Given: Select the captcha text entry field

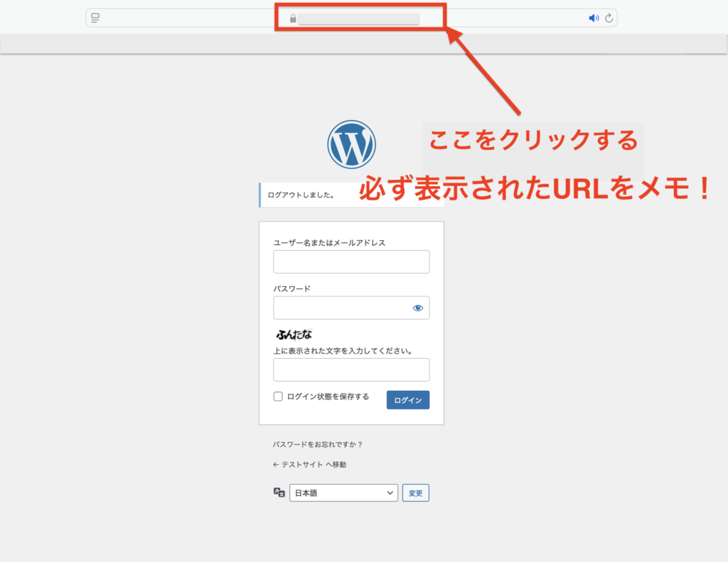Looking at the screenshot, I should pyautogui.click(x=351, y=369).
